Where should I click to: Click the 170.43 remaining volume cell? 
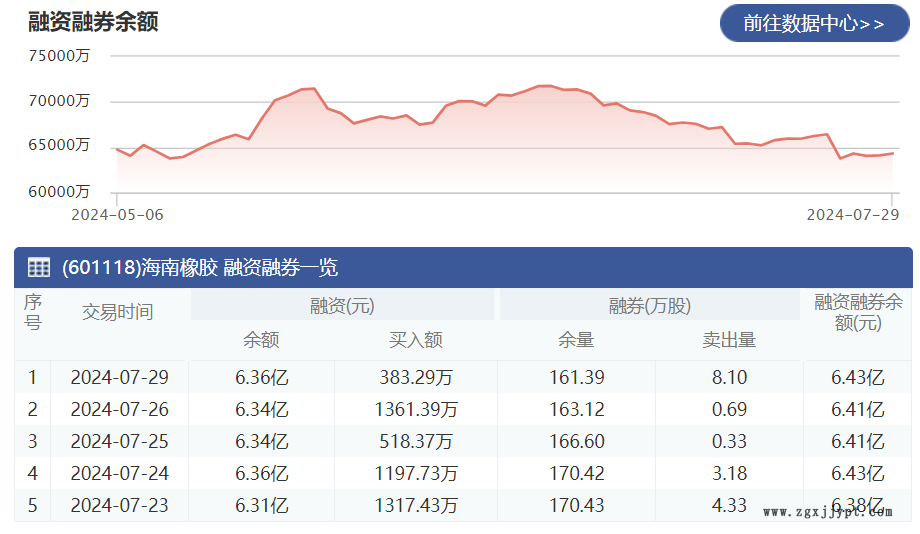coord(576,505)
